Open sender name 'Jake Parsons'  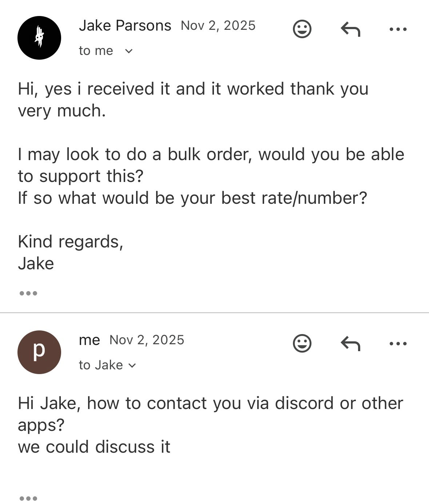coord(125,25)
